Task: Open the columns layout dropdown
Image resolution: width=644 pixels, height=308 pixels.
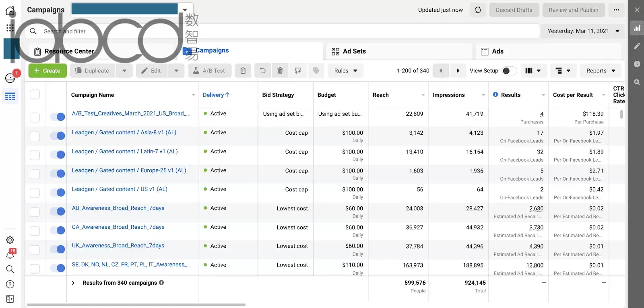Action: pyautogui.click(x=533, y=71)
